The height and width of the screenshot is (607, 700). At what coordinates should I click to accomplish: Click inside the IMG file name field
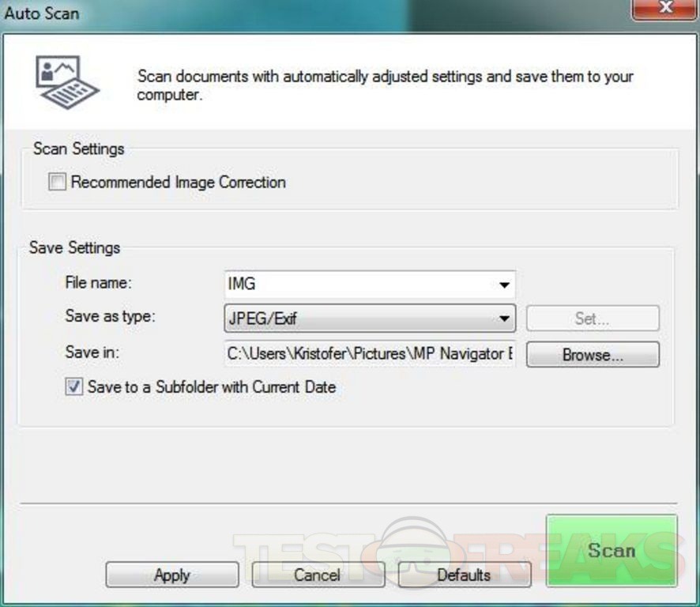point(356,285)
